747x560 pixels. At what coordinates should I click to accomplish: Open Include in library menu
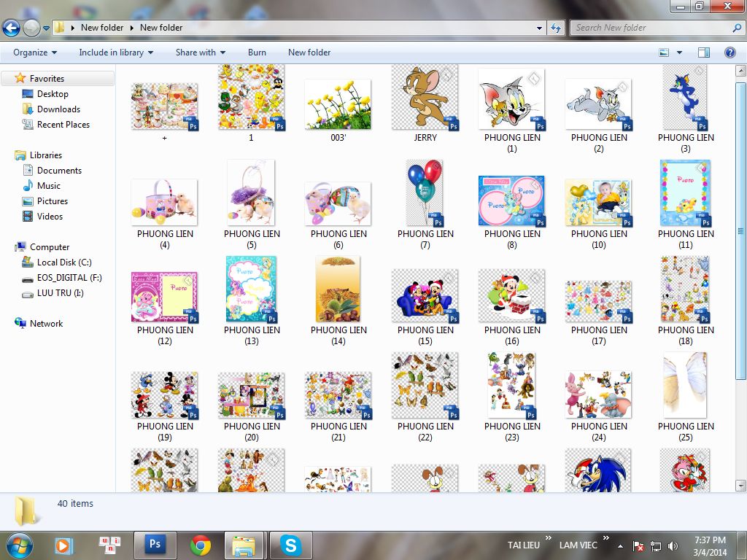116,52
